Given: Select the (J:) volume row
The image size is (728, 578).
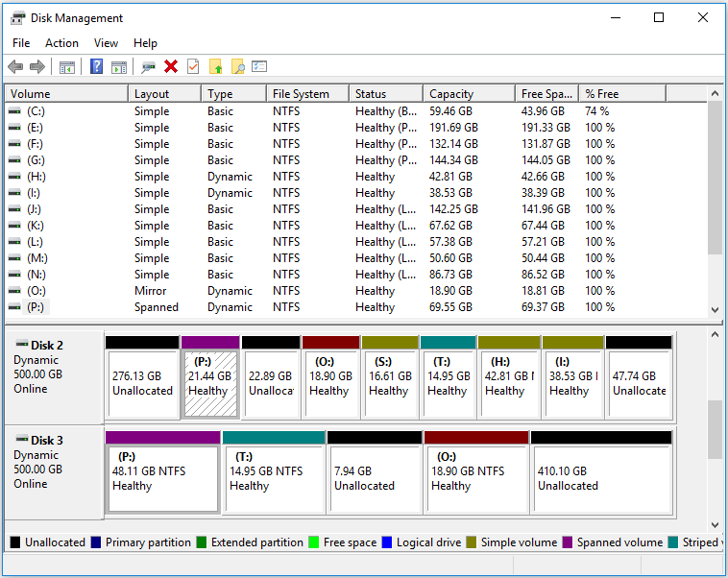Looking at the screenshot, I should pos(356,209).
